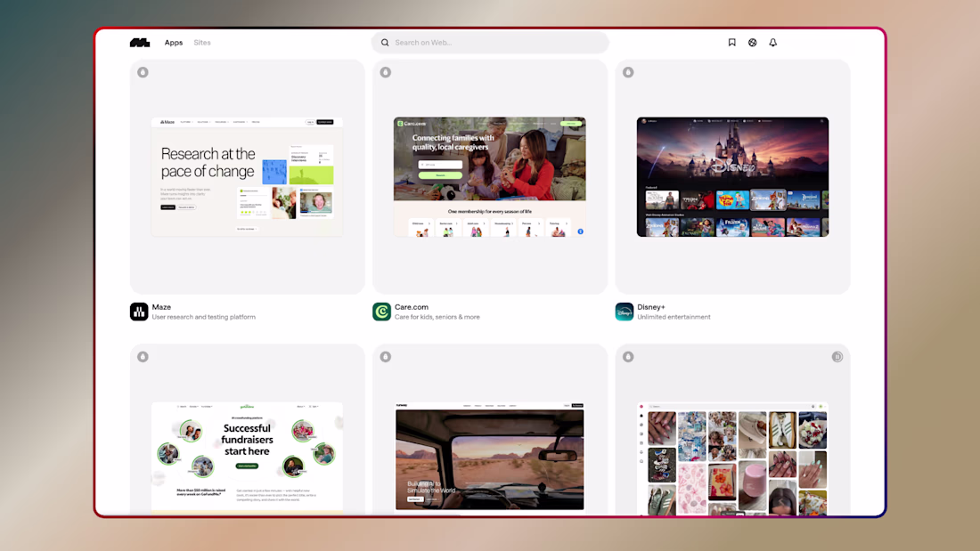Viewport: 980px width, 551px height.
Task: Open the Disney+ website preview thumbnail
Action: (x=732, y=177)
